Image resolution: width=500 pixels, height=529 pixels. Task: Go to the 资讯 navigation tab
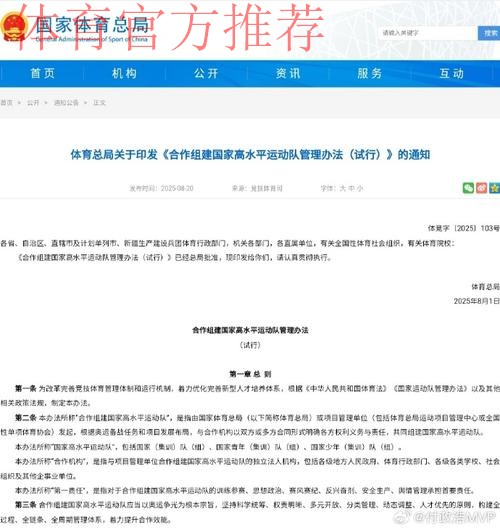[x=288, y=73]
